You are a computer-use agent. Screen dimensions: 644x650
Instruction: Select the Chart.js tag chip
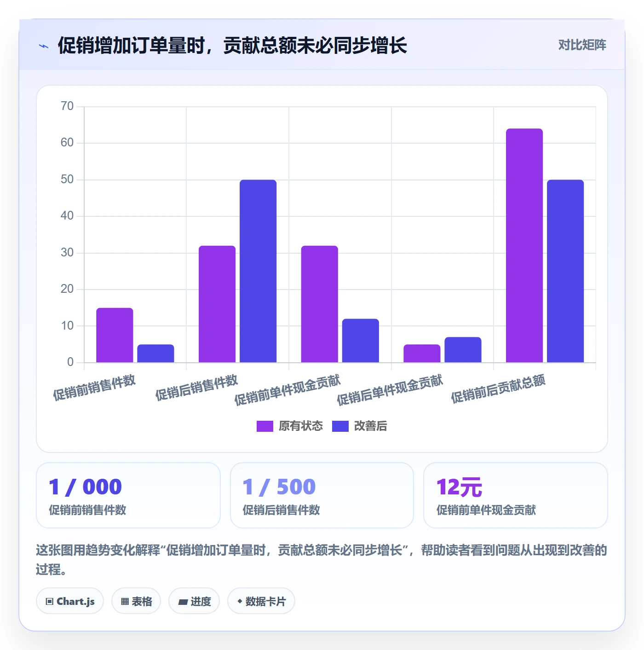70,601
